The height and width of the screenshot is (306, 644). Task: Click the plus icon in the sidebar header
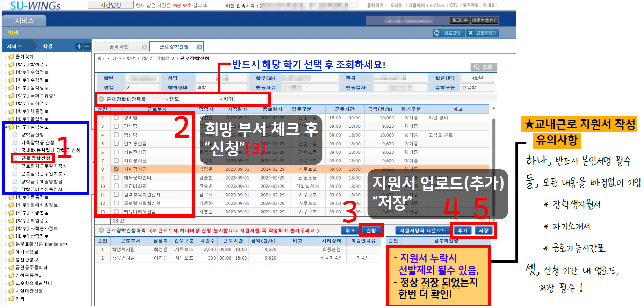pyautogui.click(x=79, y=46)
